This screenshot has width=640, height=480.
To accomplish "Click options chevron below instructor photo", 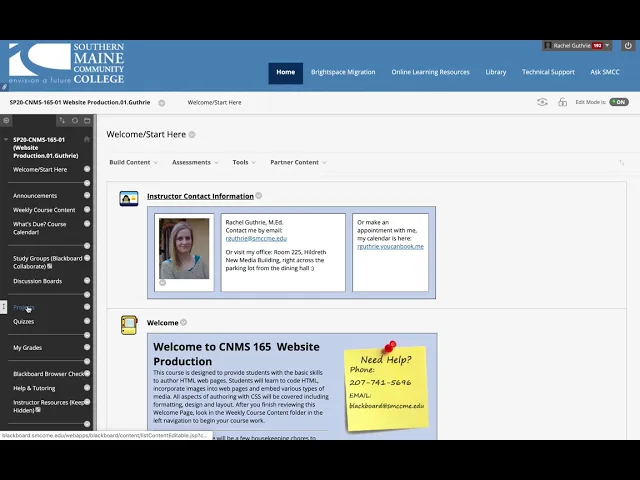I will pos(162,283).
